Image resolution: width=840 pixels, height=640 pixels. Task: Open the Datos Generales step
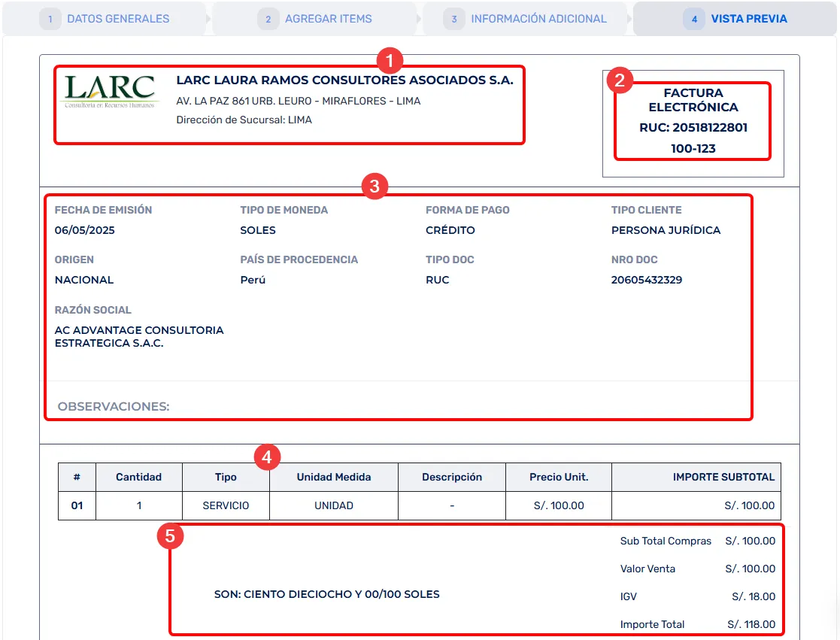tap(117, 19)
